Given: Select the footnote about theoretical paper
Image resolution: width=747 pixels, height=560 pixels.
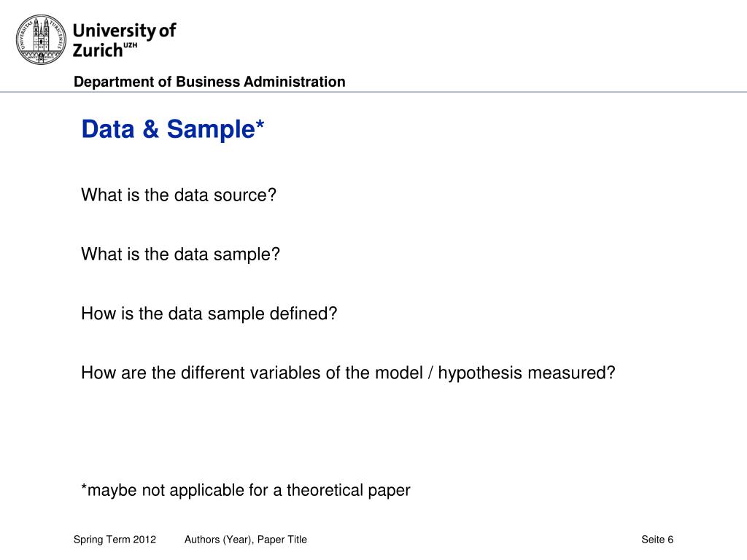Looking at the screenshot, I should [246, 491].
